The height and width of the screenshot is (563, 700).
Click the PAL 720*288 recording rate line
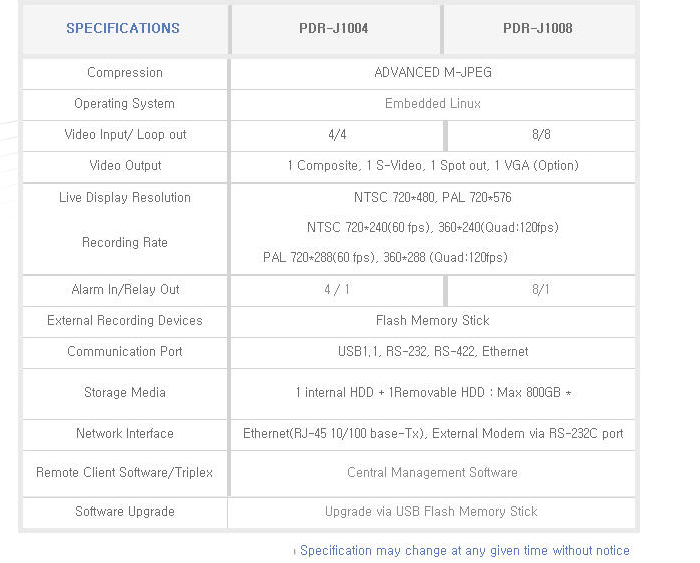click(385, 258)
